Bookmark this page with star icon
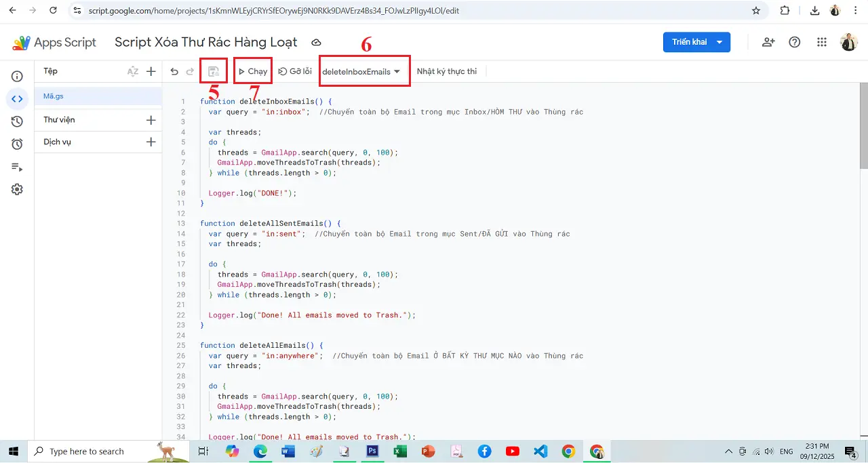The width and height of the screenshot is (868, 463). point(756,11)
